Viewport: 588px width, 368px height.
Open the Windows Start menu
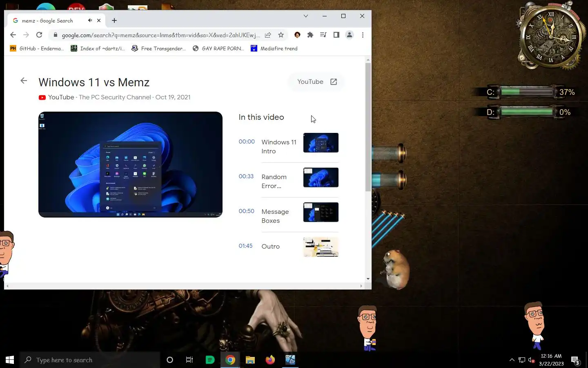10,360
